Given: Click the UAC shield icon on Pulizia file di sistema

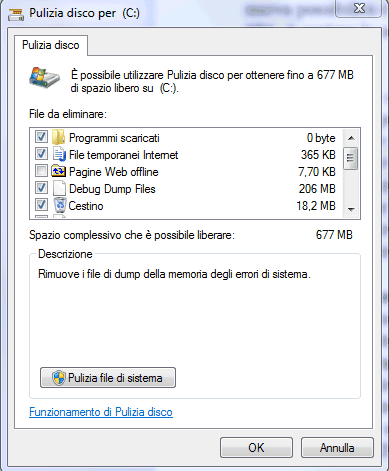Looking at the screenshot, I should tap(59, 378).
